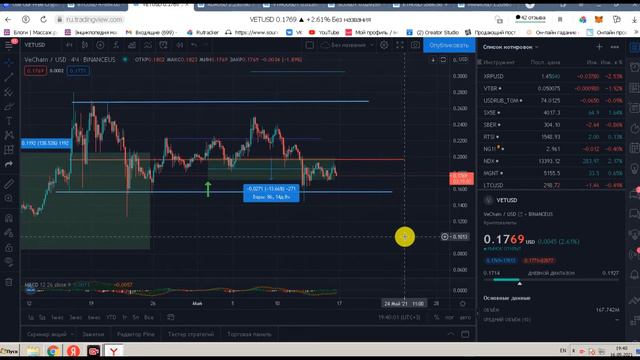640x360 pixels.
Task: Select the arrow icons tool in sidebar
Action: pos(9,164)
